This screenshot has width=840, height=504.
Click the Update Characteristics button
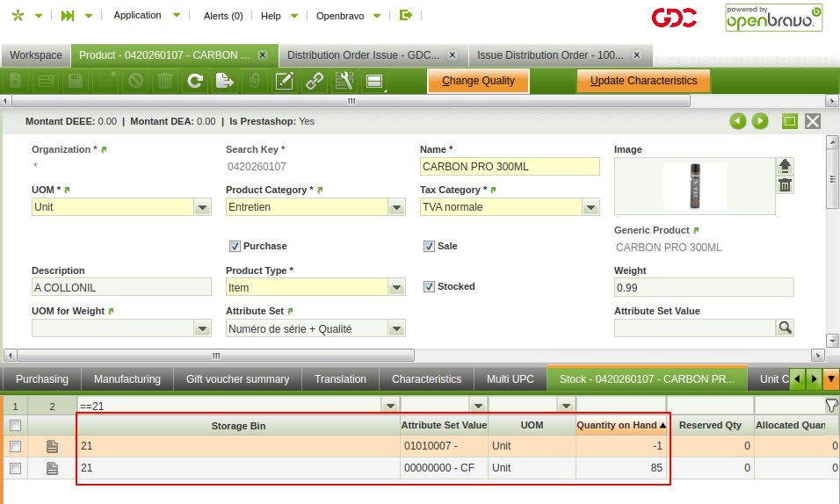tap(643, 81)
